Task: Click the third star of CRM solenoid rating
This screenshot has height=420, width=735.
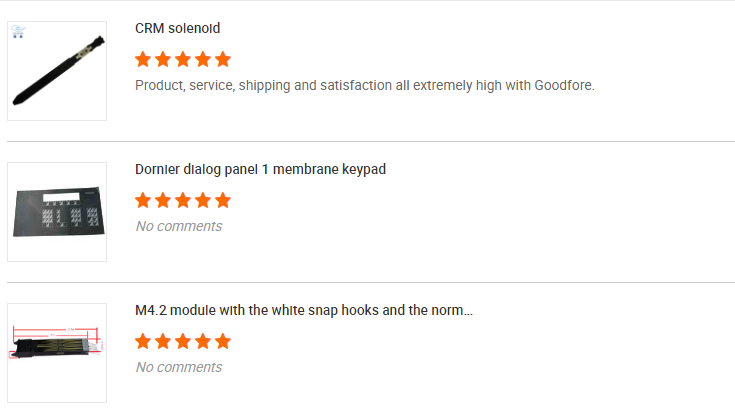Action: tap(183, 59)
